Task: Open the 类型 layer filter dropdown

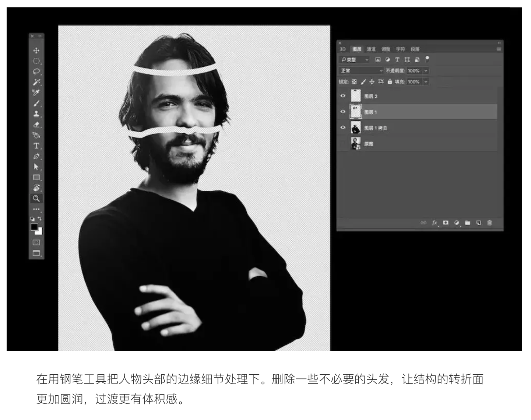Action: (354, 60)
